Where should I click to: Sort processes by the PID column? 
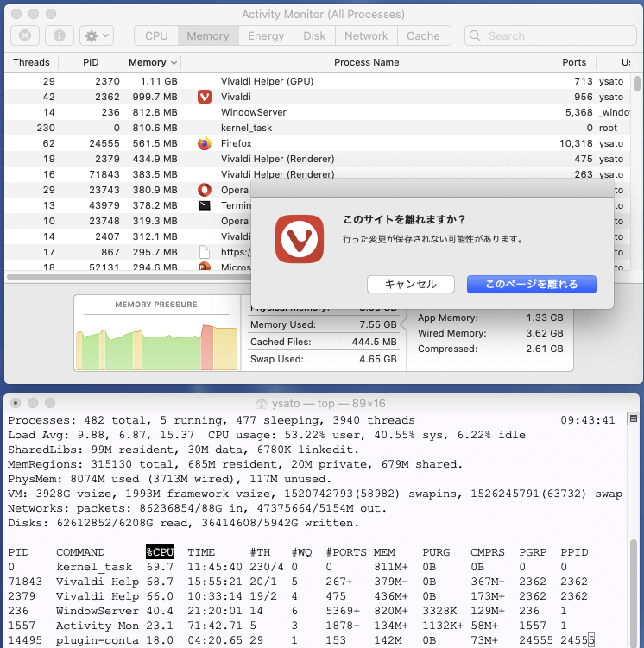point(91,62)
